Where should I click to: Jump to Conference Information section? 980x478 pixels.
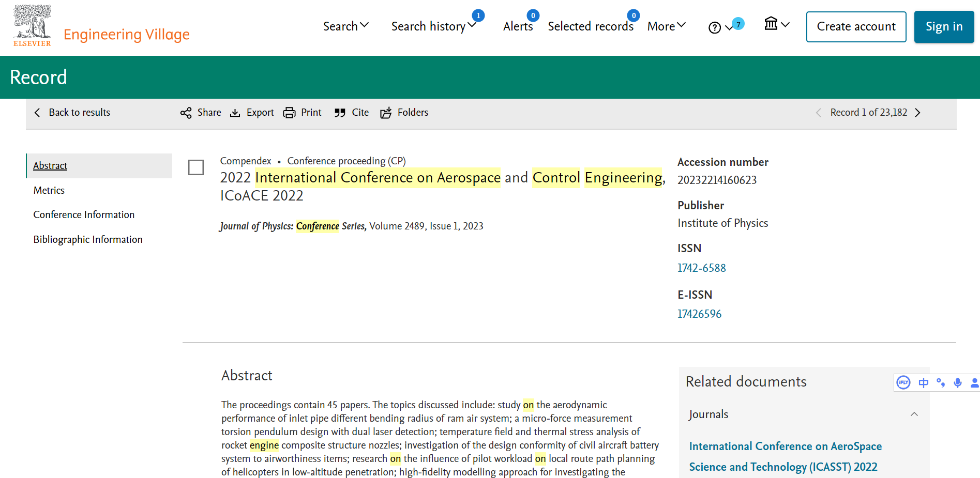click(84, 214)
